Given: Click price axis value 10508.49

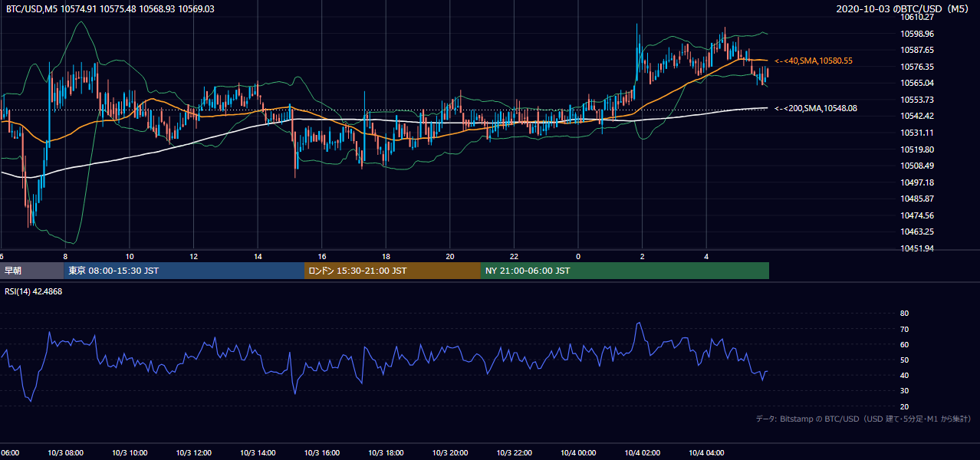Looking at the screenshot, I should tap(917, 166).
